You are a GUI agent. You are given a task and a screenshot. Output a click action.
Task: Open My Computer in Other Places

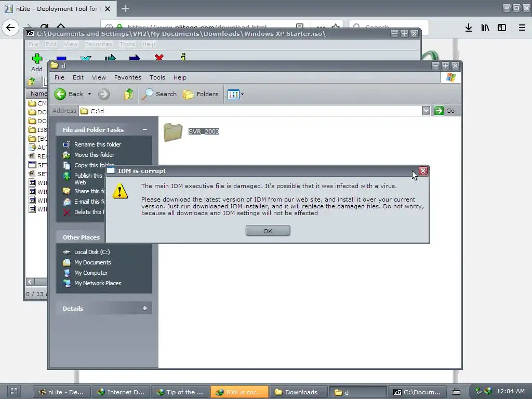91,273
